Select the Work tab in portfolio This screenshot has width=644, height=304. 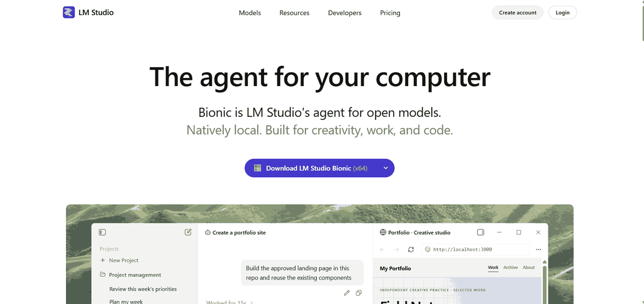pyautogui.click(x=493, y=268)
